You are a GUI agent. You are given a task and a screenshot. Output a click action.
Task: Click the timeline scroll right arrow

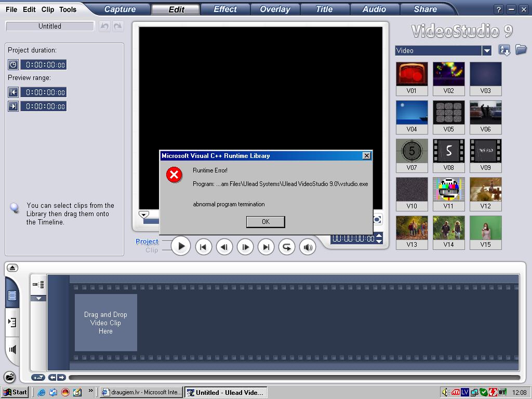pos(61,377)
